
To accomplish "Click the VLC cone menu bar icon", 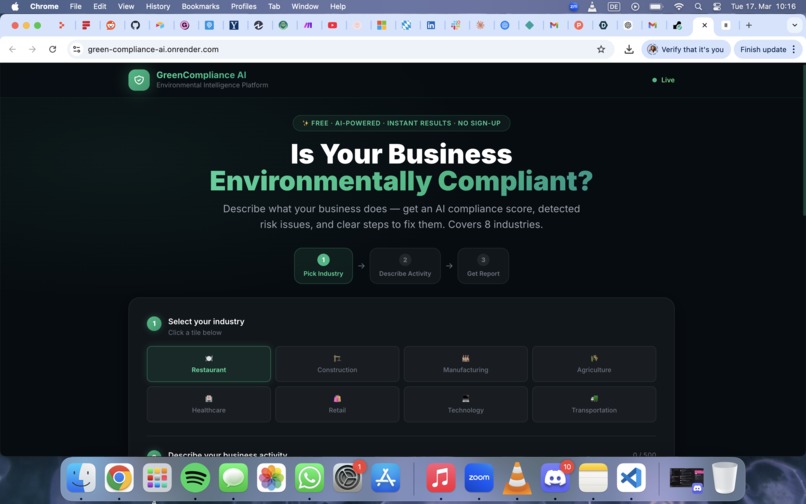I will click(592, 7).
